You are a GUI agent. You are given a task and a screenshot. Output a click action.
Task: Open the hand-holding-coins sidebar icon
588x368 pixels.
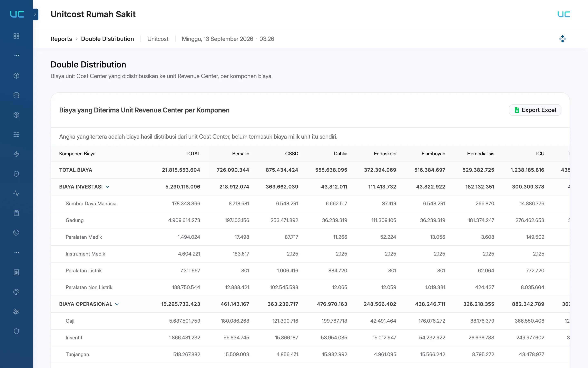pos(16,312)
